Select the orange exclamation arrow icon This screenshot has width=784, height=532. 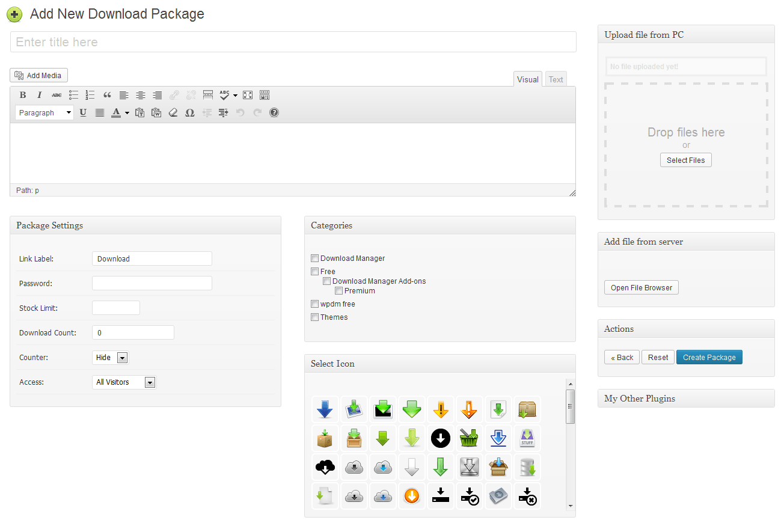coord(440,409)
